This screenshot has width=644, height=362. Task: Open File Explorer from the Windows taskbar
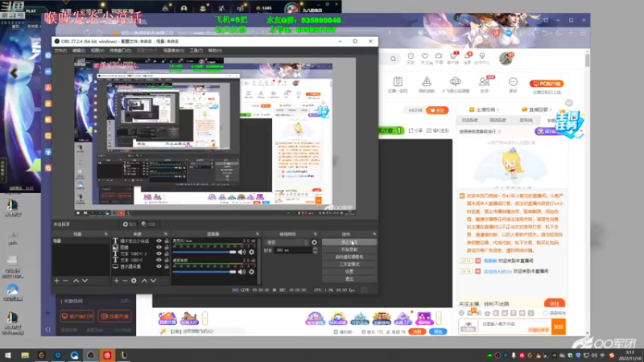[x=25, y=356]
